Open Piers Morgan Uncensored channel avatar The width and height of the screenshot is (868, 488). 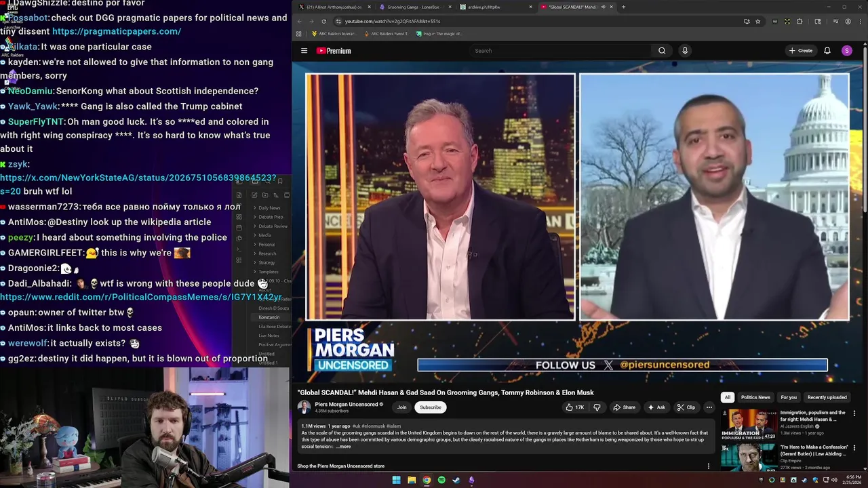pos(304,407)
